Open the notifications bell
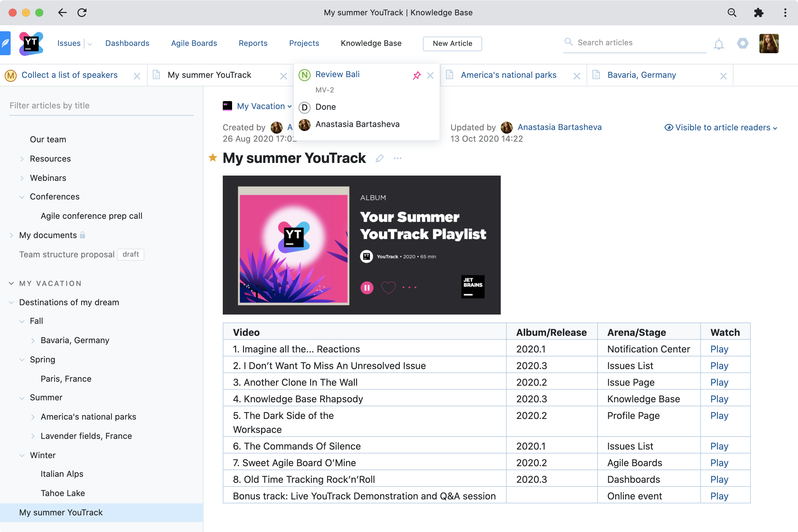Viewport: 798px width, 532px height. coord(719,44)
